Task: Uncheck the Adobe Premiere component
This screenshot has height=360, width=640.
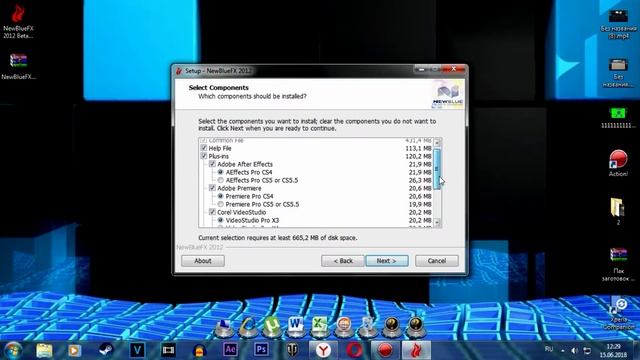Action: pos(212,188)
